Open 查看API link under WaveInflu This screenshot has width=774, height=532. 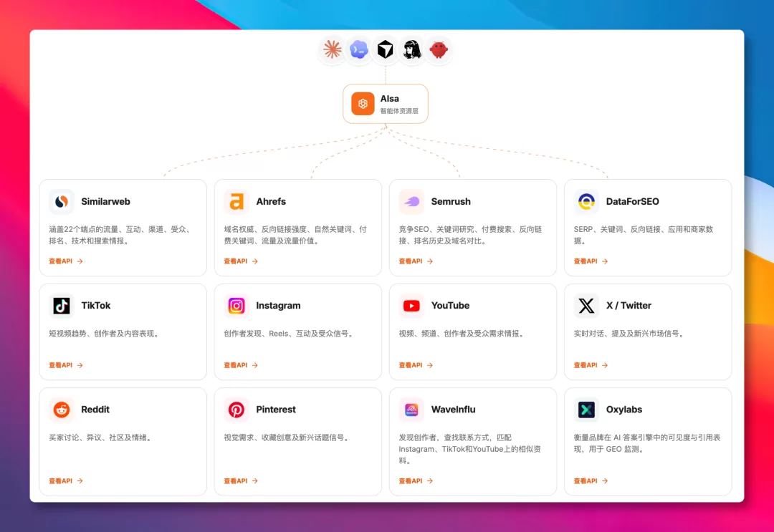416,480
